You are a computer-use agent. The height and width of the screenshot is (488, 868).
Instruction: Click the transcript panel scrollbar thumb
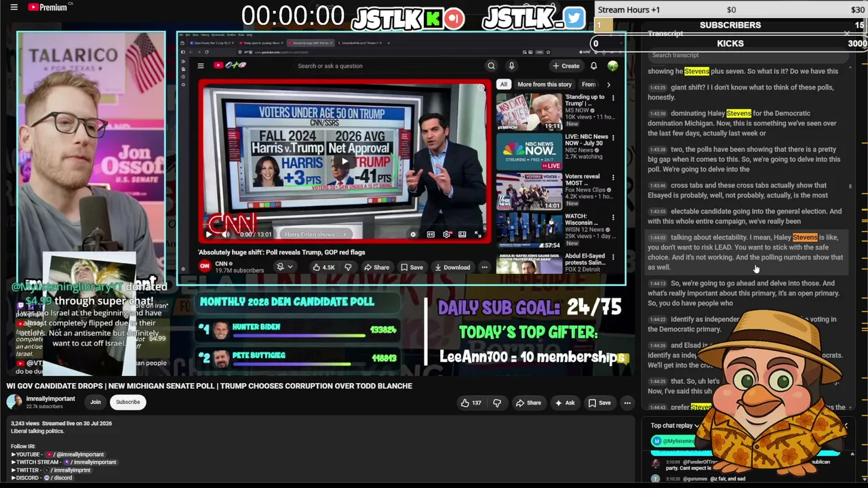[850, 186]
